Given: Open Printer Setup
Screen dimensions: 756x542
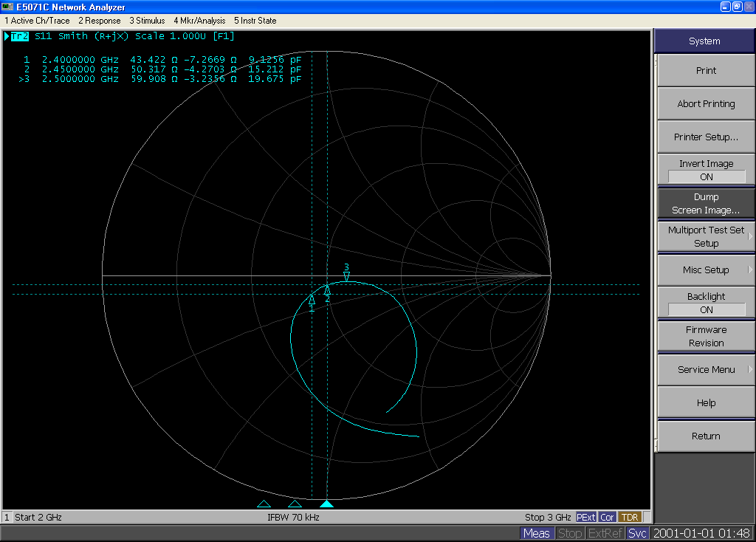Looking at the screenshot, I should tap(704, 137).
